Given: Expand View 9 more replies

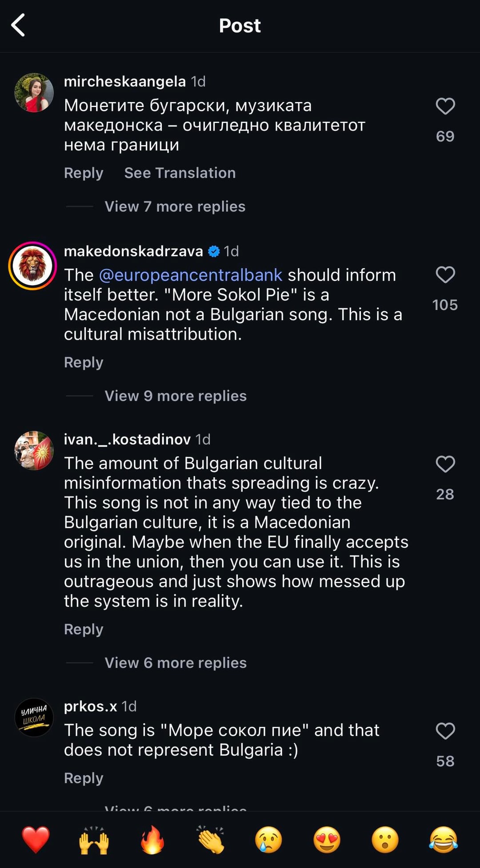Looking at the screenshot, I should pos(175,396).
